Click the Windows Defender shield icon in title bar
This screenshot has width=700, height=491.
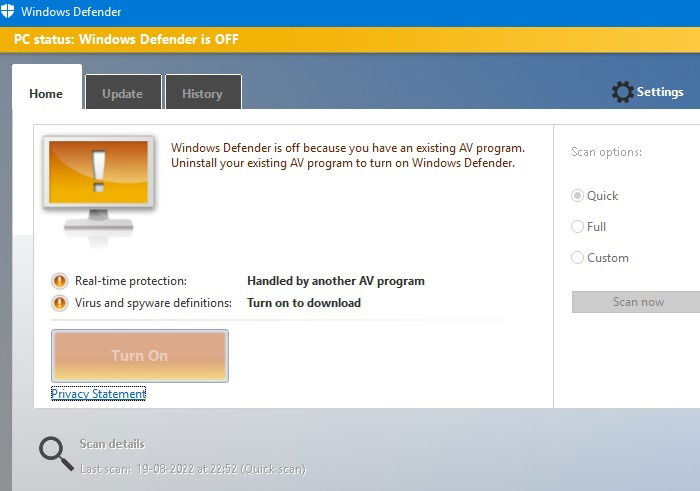click(x=7, y=11)
